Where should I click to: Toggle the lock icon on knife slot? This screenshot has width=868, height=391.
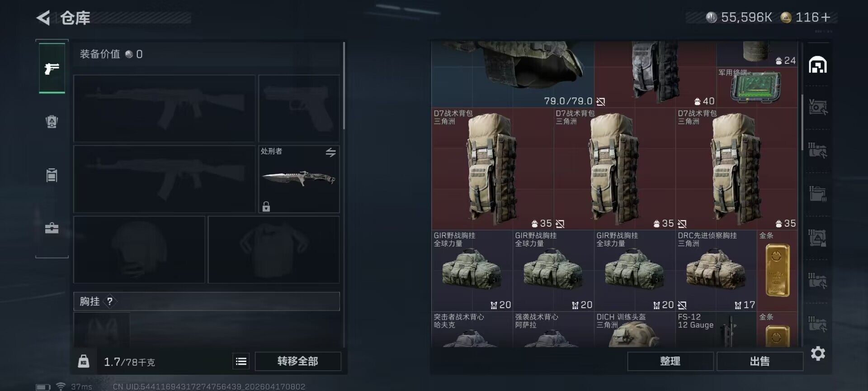pos(266,206)
